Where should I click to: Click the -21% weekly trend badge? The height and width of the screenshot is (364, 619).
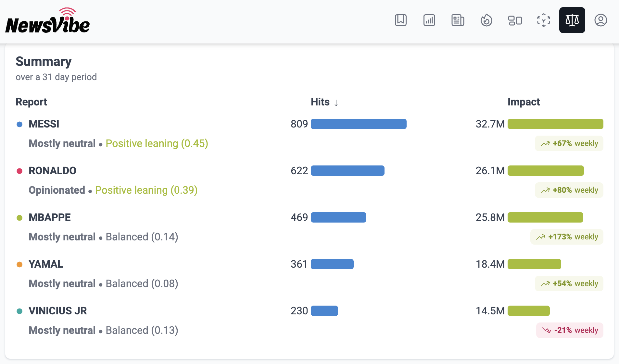click(x=570, y=330)
